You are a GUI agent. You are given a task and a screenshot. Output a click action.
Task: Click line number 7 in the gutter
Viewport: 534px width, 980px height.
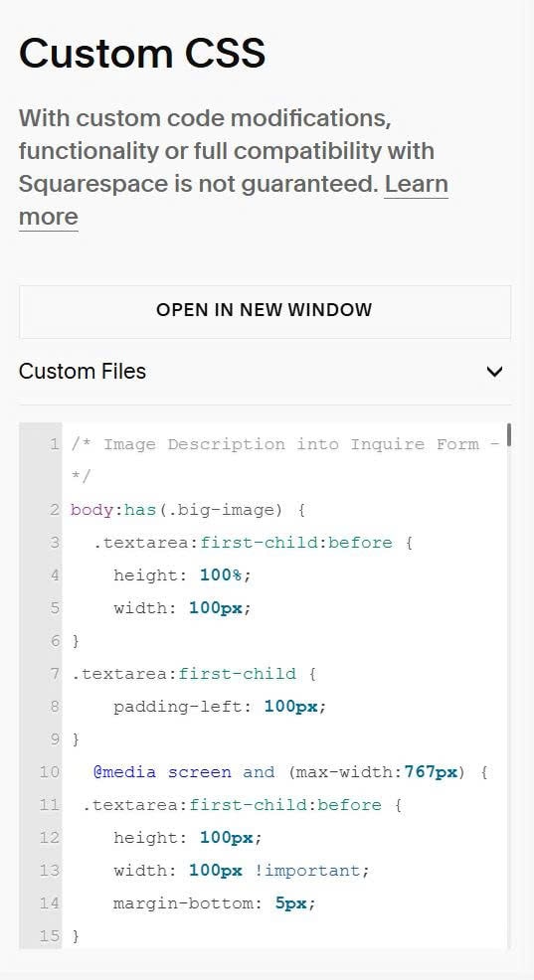tap(55, 674)
